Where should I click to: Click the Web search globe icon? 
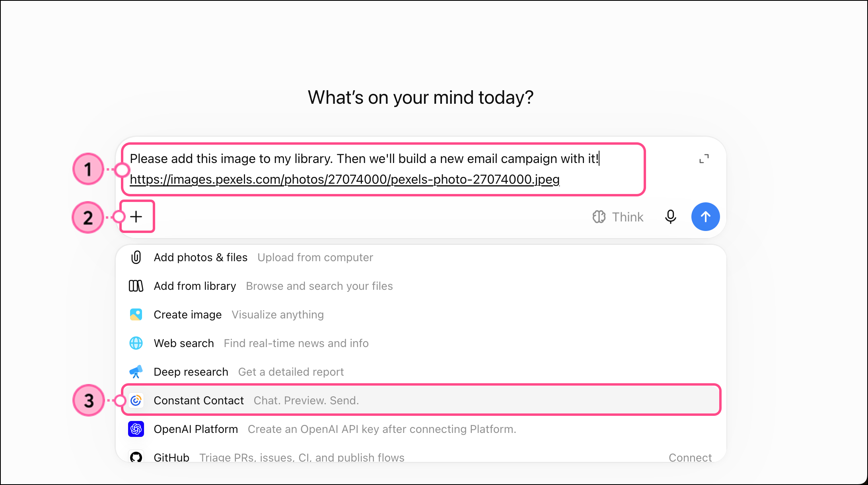point(136,343)
